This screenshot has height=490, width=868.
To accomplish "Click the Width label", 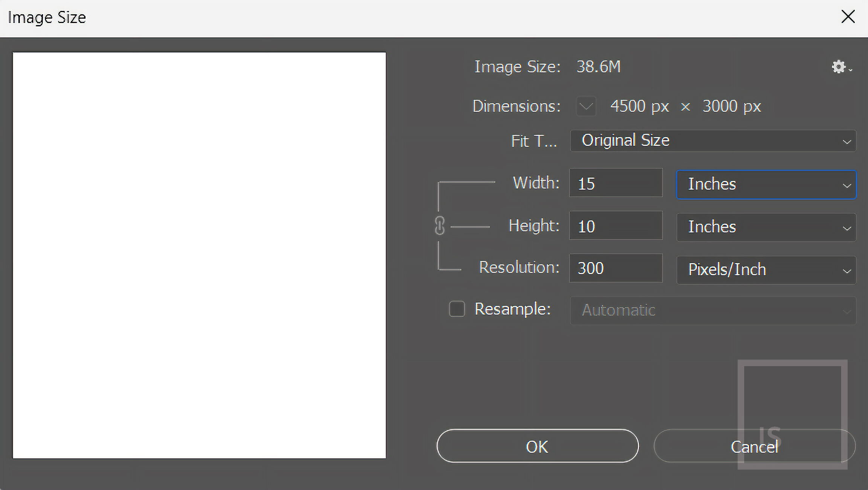I will pyautogui.click(x=536, y=183).
